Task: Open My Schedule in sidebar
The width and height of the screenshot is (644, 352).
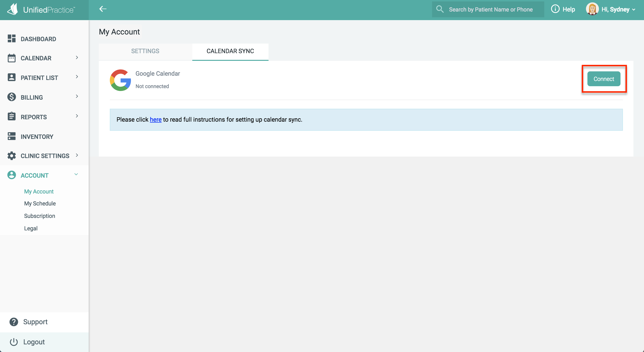Action: 40,204
